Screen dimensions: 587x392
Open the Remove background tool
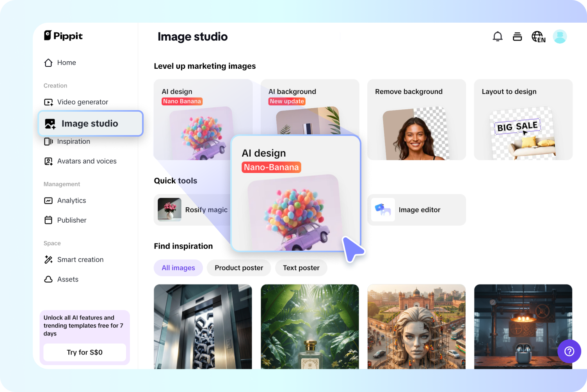tap(416, 119)
